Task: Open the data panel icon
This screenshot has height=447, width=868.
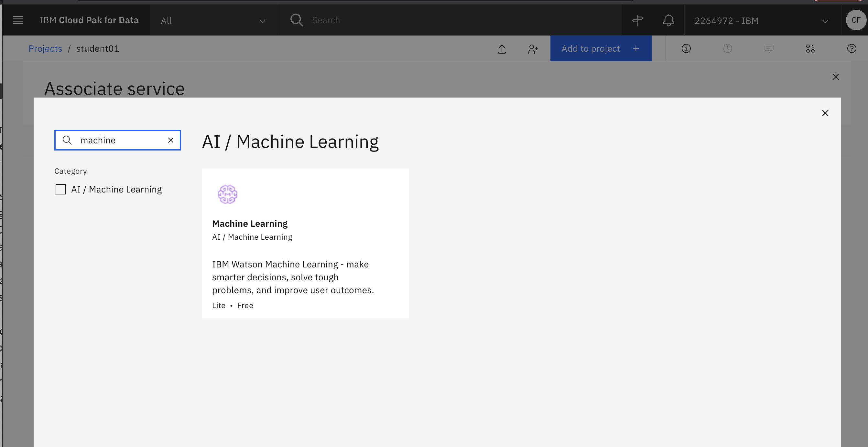Action: coord(810,49)
